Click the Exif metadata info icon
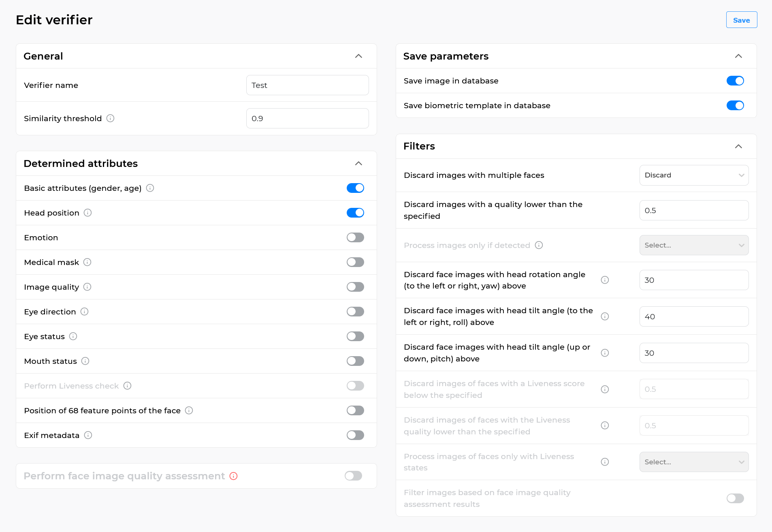This screenshot has width=772, height=532. (x=88, y=435)
